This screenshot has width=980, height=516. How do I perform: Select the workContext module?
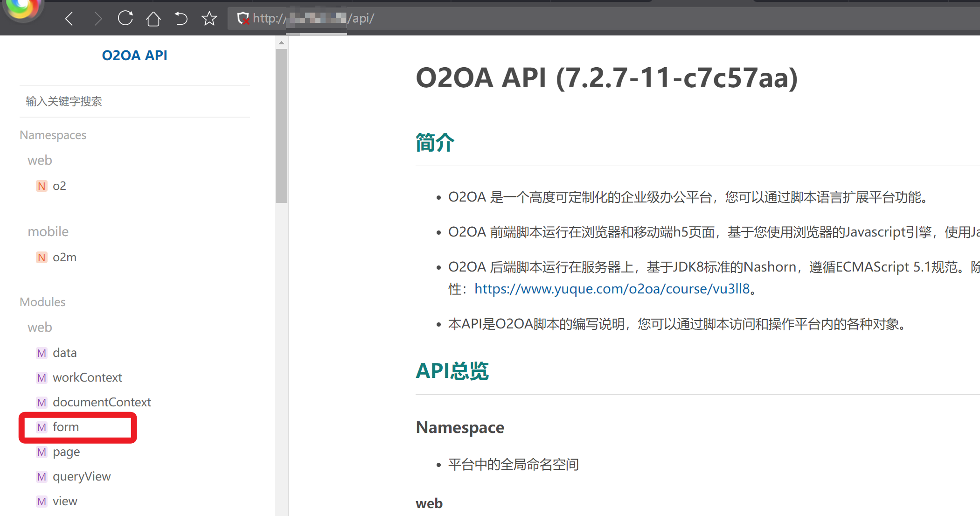(87, 377)
